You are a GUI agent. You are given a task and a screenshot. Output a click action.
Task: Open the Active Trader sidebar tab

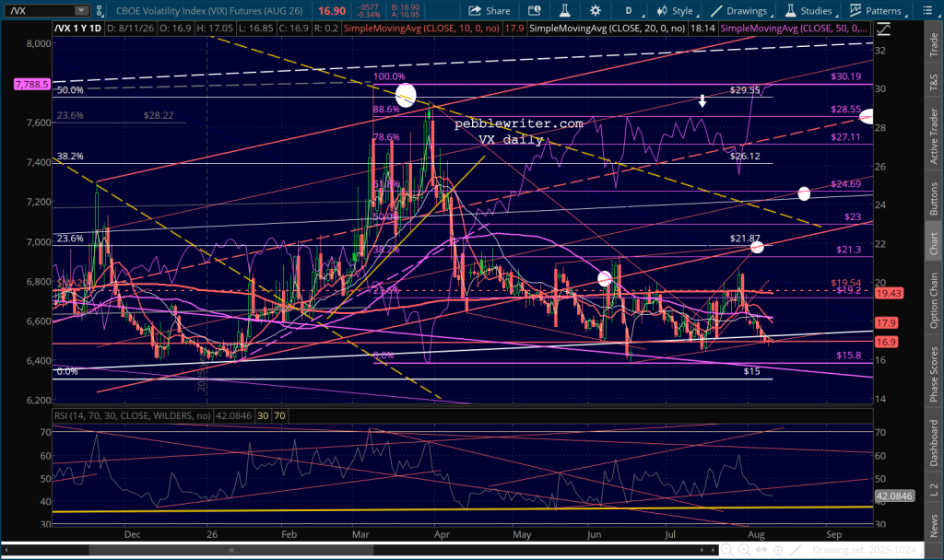(934, 136)
